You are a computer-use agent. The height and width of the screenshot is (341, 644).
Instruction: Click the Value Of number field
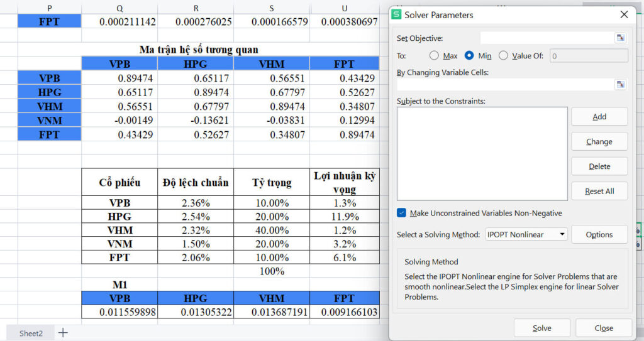(589, 56)
